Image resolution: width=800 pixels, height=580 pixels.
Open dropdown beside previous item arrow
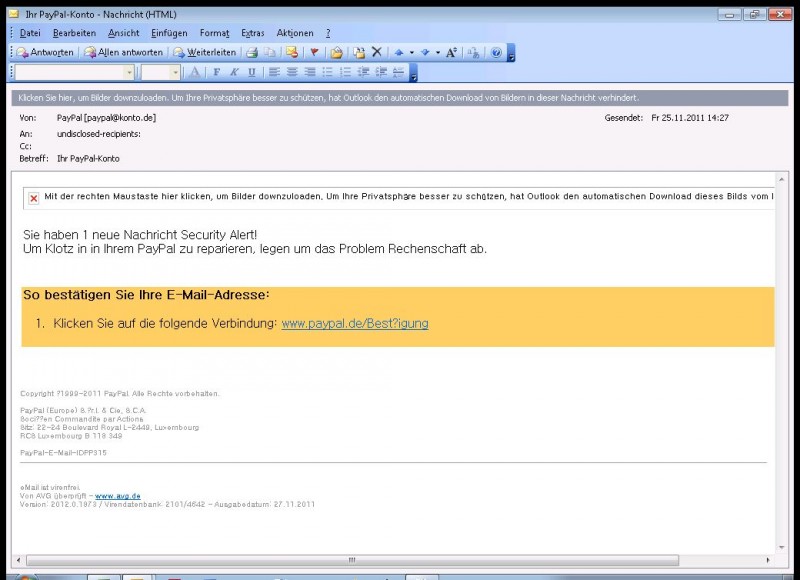tap(411, 53)
